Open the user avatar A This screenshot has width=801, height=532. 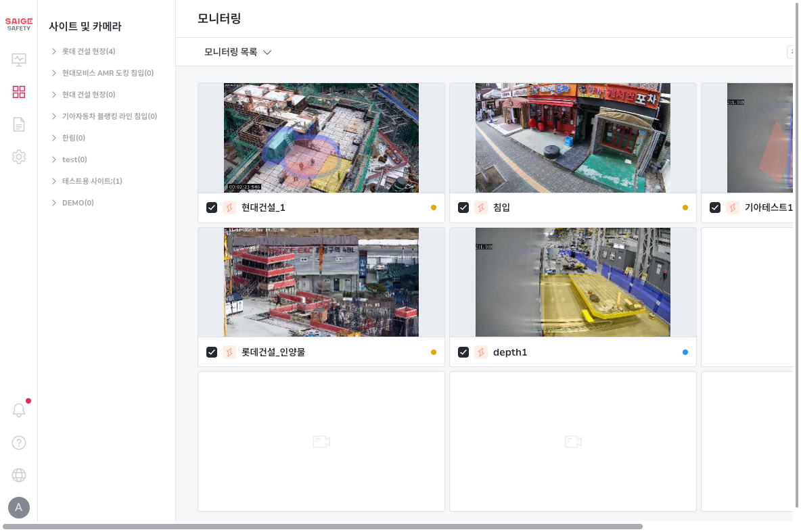(x=19, y=508)
